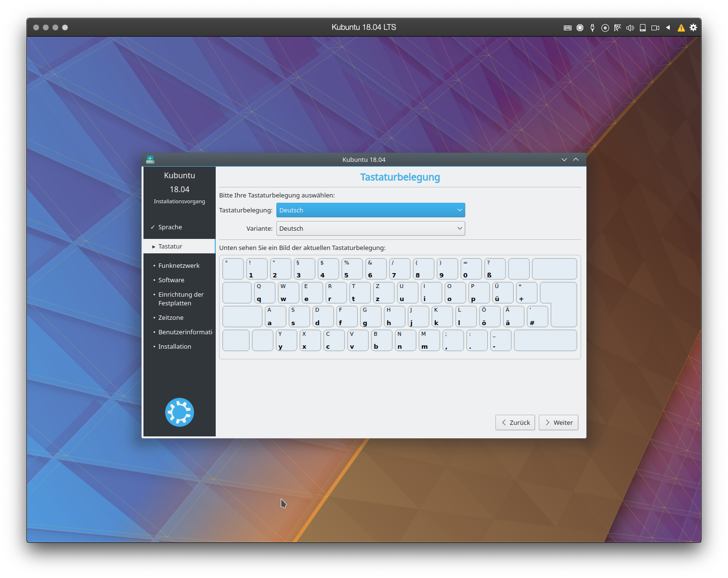Click the Zurück button
Viewport: 728px width, 578px height.
click(x=515, y=422)
